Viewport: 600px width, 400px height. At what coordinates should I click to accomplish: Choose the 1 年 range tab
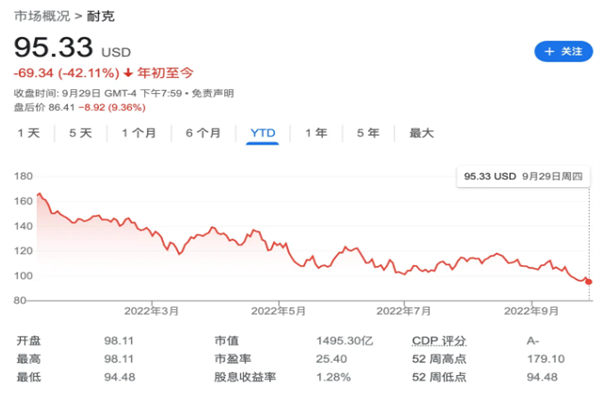[x=316, y=133]
